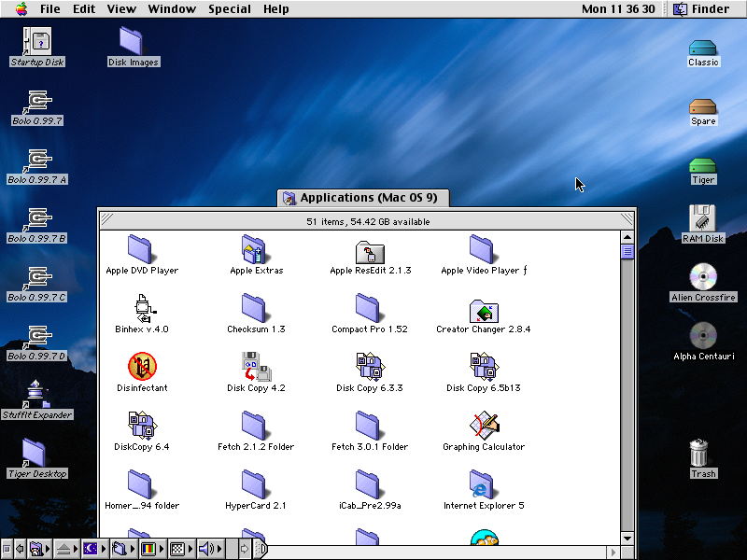Image resolution: width=747 pixels, height=560 pixels.
Task: Select the RAM Disk icon
Action: 703,218
